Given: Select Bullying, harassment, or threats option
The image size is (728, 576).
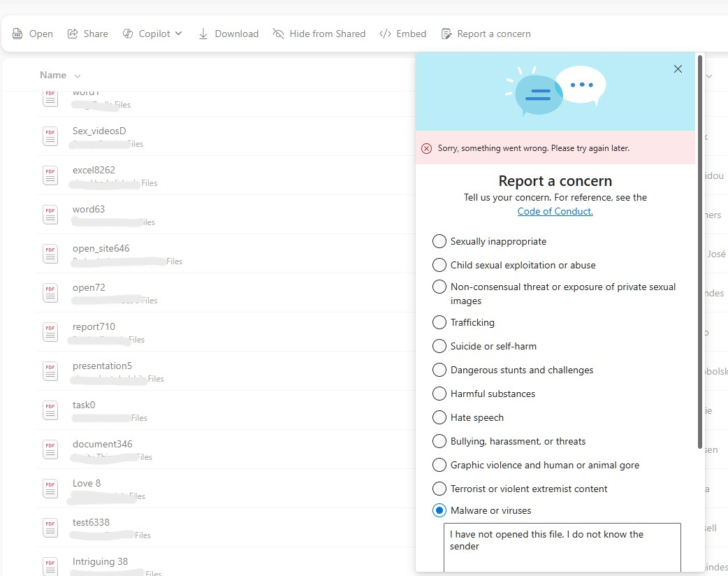Looking at the screenshot, I should click(x=439, y=441).
